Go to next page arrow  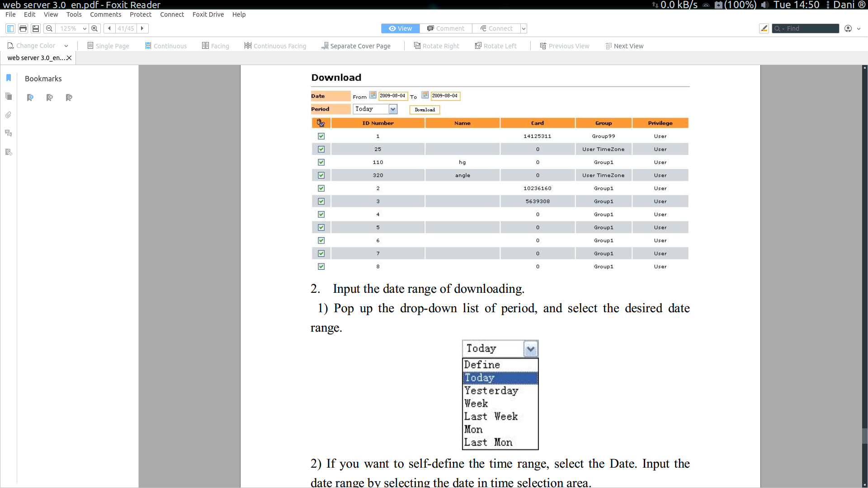tap(142, 28)
